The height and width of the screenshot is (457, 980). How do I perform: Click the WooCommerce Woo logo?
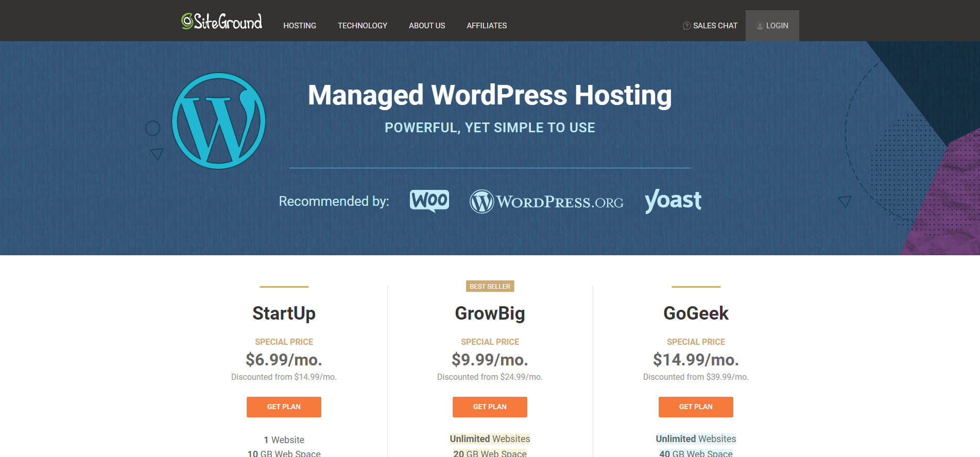[429, 200]
